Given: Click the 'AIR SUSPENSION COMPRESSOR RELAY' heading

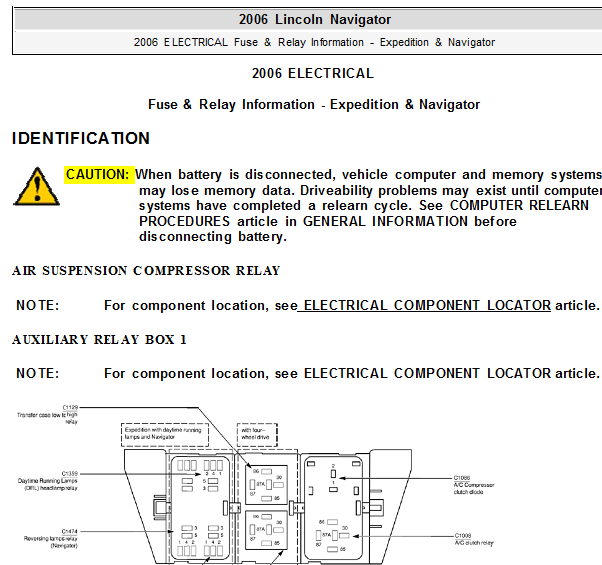Looking at the screenshot, I should point(146,271).
